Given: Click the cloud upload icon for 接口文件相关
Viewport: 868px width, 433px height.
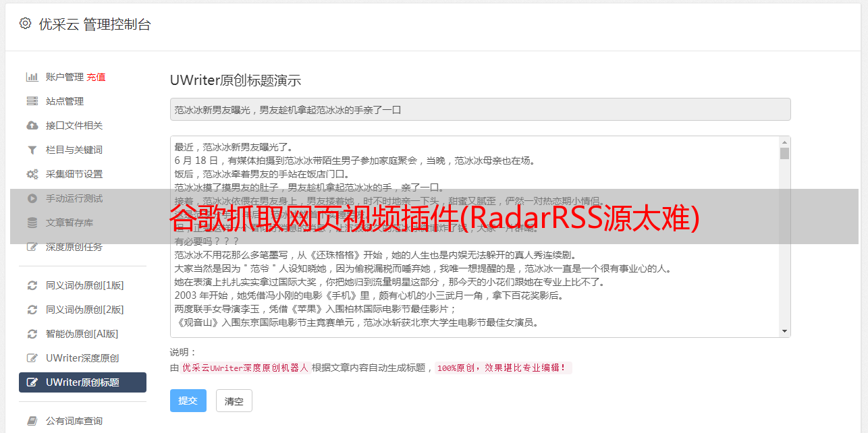Looking at the screenshot, I should [32, 125].
